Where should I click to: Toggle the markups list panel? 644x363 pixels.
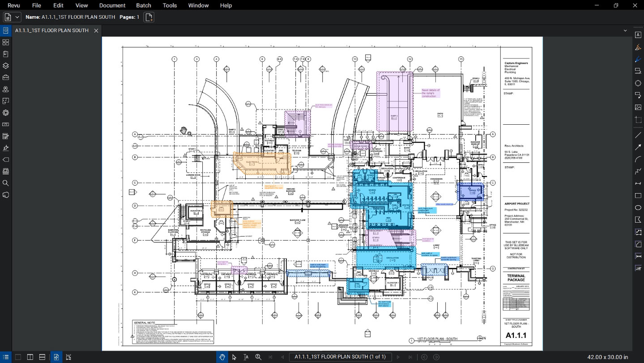click(6, 357)
